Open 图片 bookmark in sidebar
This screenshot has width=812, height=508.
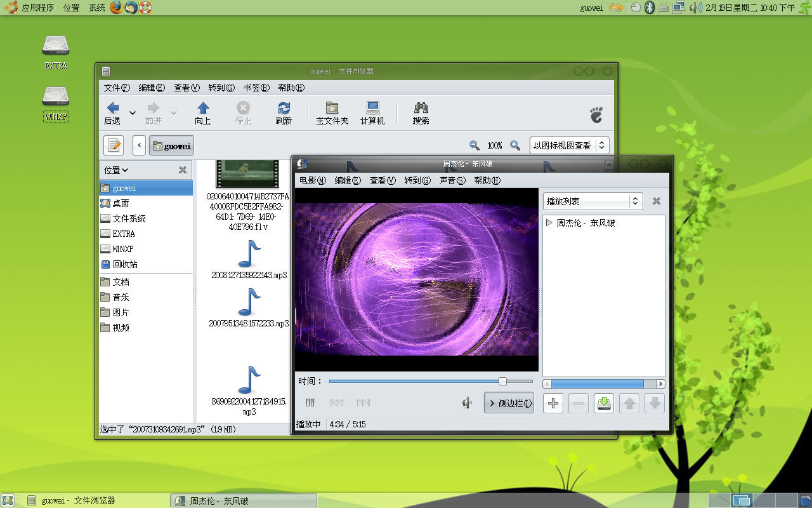[x=146, y=312]
